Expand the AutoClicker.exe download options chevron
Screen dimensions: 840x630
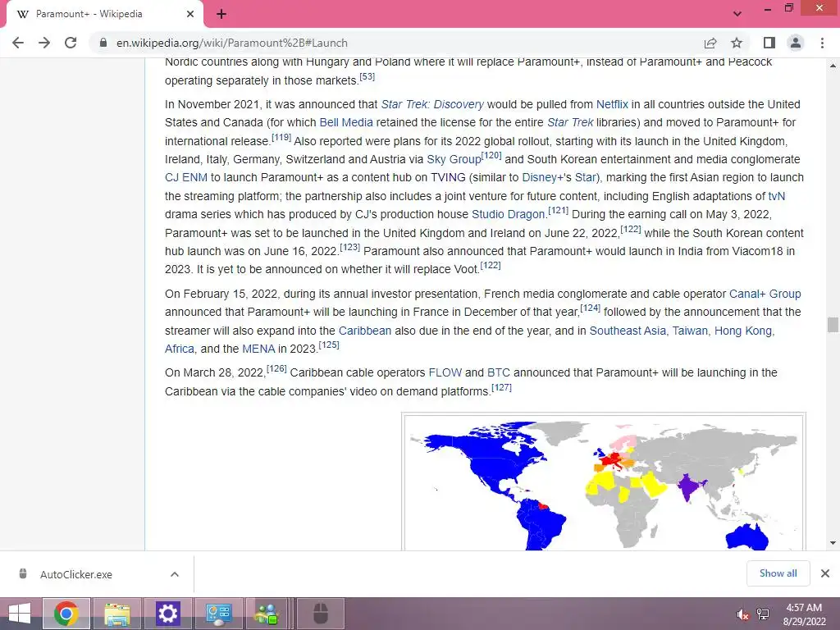175,574
